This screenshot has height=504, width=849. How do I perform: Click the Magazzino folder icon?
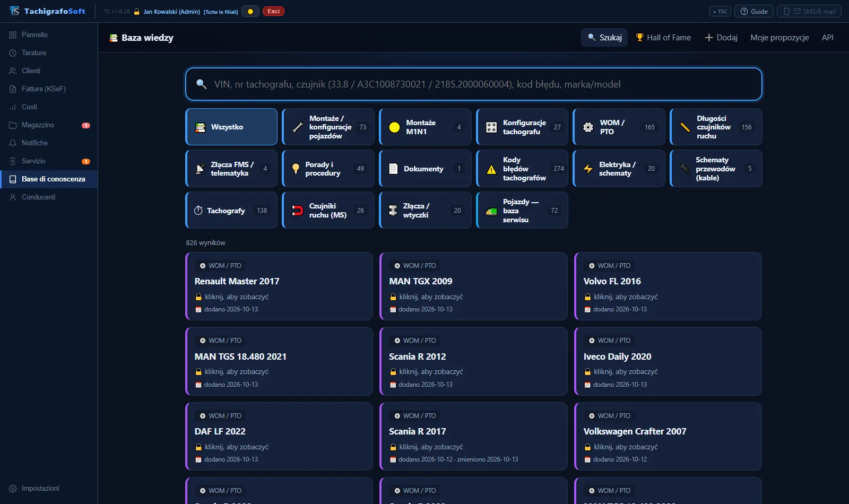tap(13, 125)
